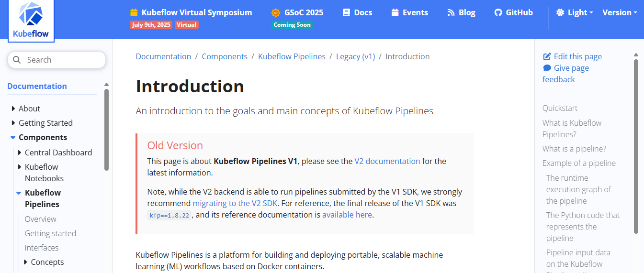This screenshot has height=273, width=644.
Task: Click the gear icon beside Light
Action: pos(560,13)
